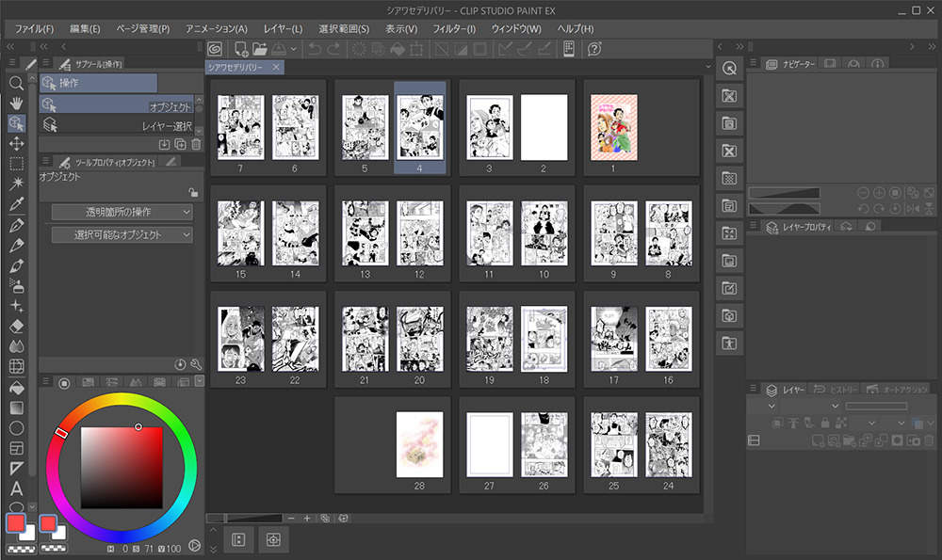Viewport: 942px width, 560px height.
Task: Click thumbnail zoom-out minus button
Action: tap(291, 518)
